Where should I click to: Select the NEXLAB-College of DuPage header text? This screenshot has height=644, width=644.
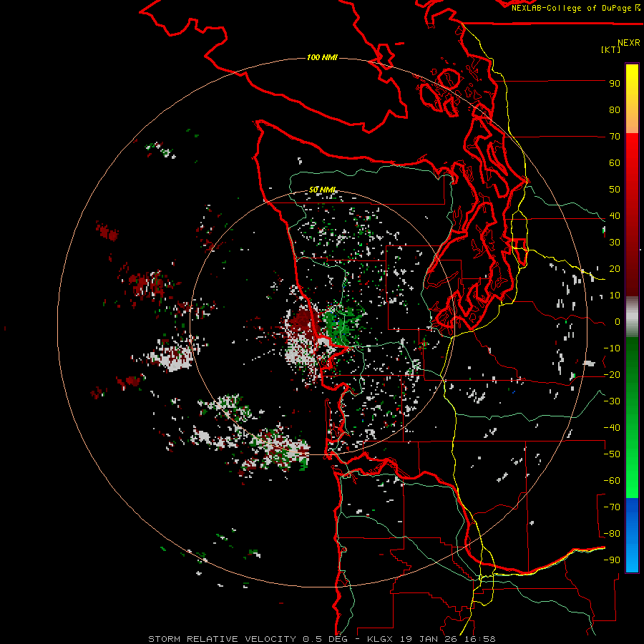pos(576,8)
